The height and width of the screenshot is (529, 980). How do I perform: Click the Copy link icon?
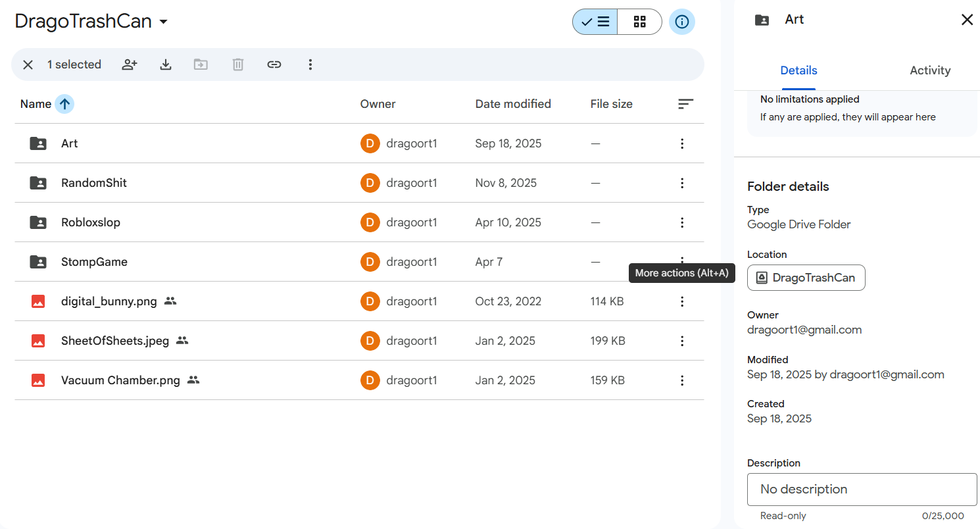[x=274, y=64]
